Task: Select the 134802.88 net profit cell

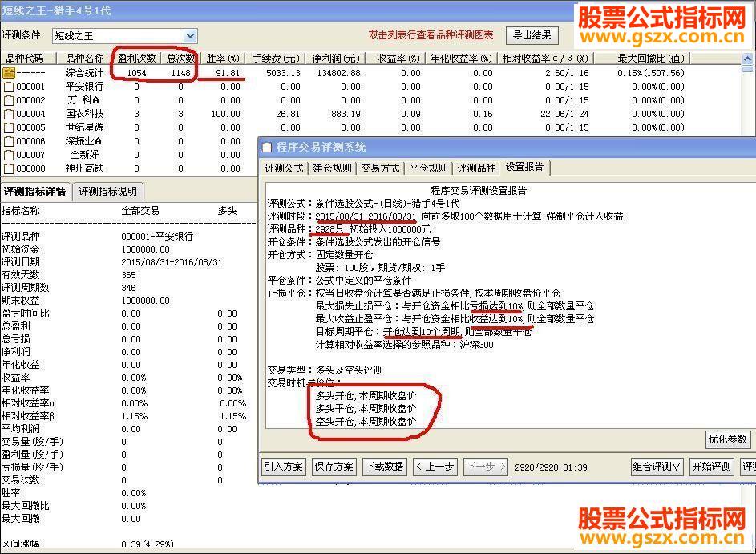Action: click(x=338, y=73)
